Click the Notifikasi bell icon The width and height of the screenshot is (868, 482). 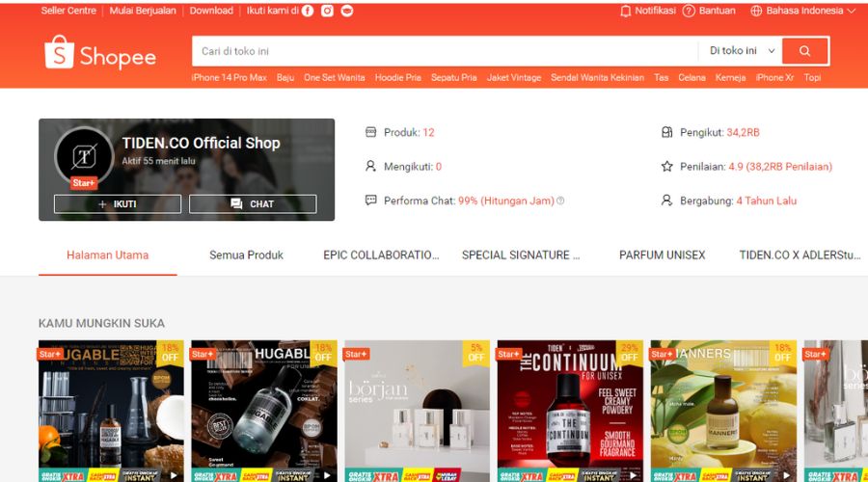tap(626, 11)
